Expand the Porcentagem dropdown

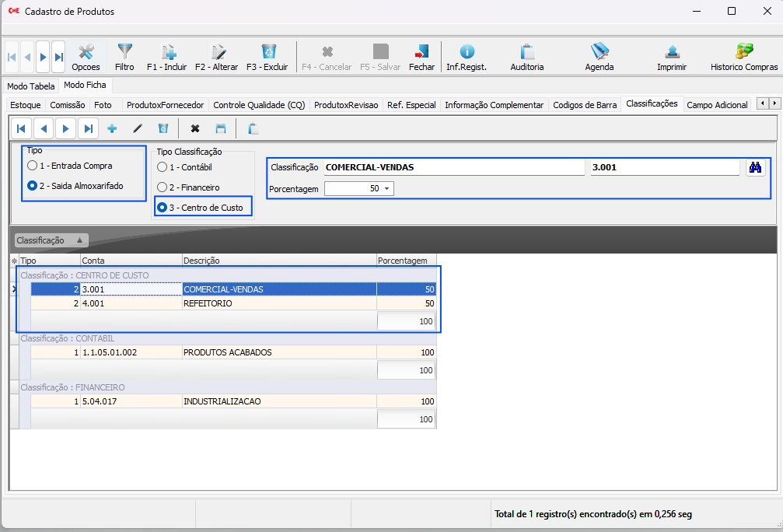pos(387,189)
